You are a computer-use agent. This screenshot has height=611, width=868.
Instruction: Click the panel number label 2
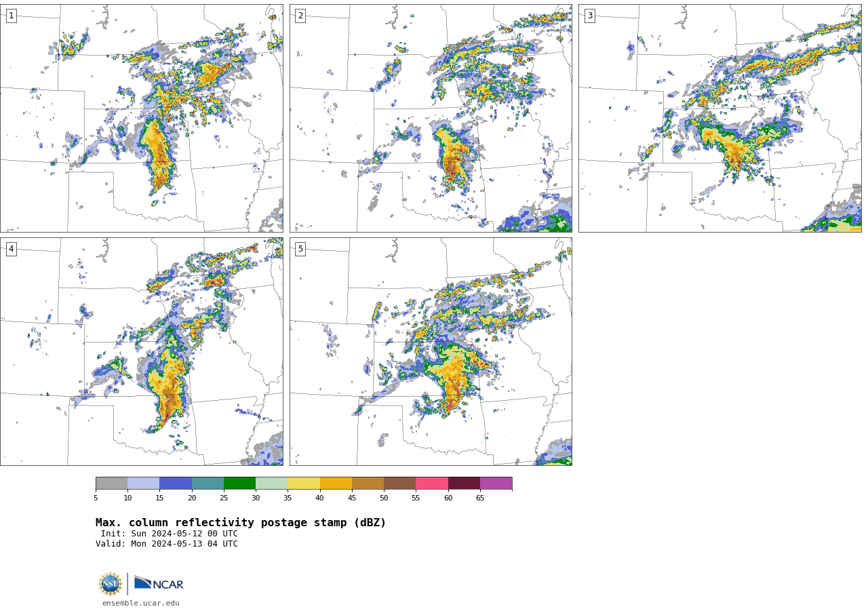(300, 16)
